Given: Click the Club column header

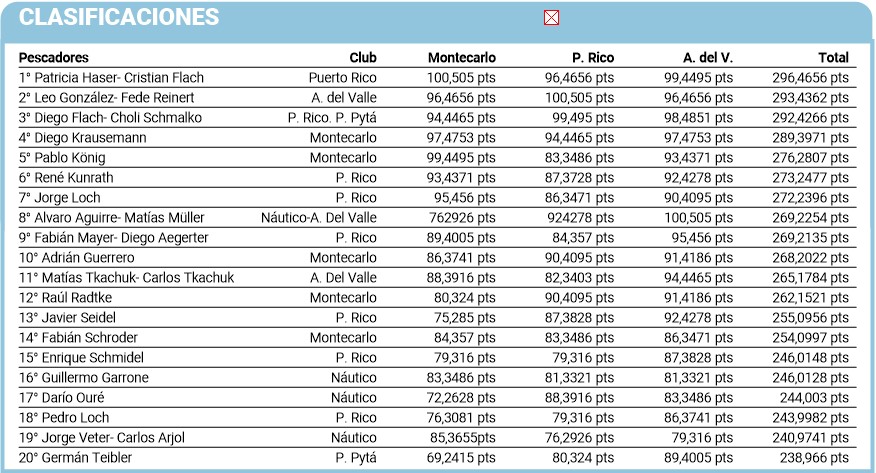Looking at the screenshot, I should tap(363, 58).
